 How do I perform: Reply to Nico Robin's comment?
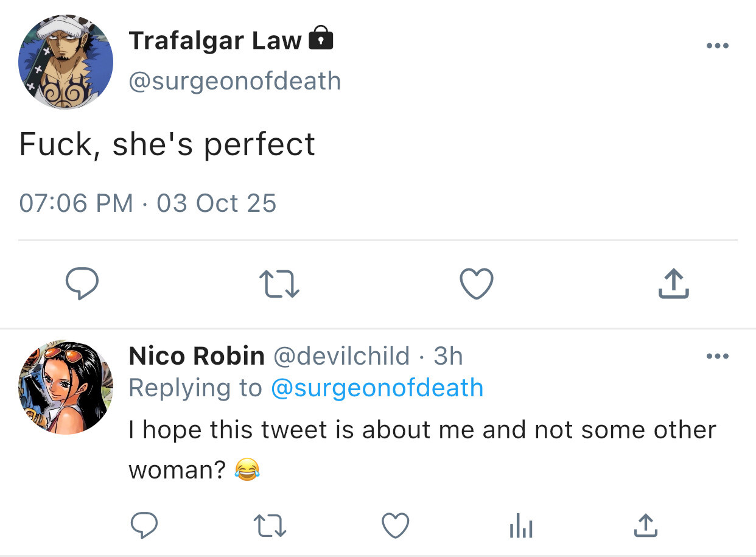click(x=144, y=525)
